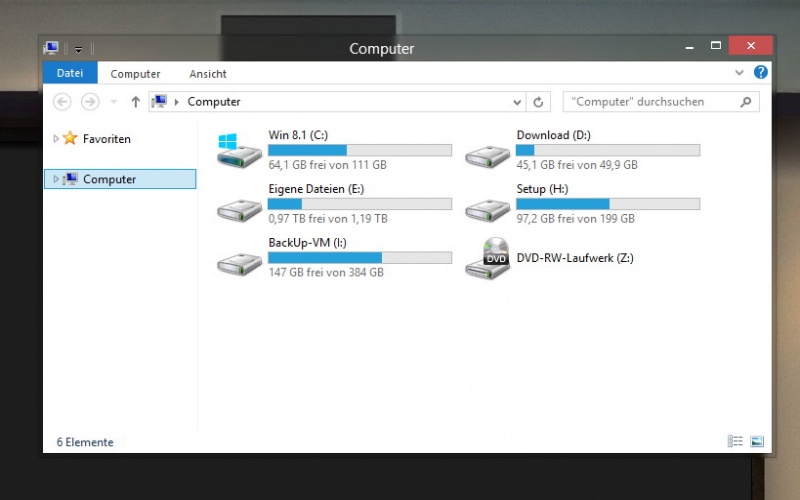Click the BackUp-VM (I:) label
Image resolution: width=800 pixels, height=500 pixels.
point(308,242)
